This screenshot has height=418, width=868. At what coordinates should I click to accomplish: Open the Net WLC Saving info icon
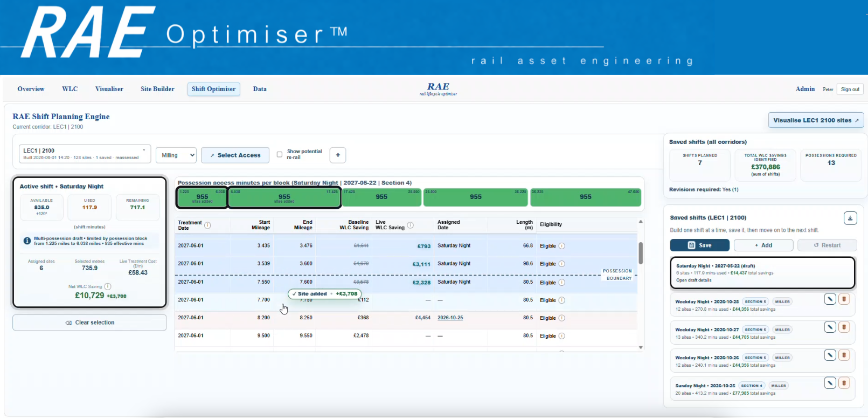tap(108, 286)
